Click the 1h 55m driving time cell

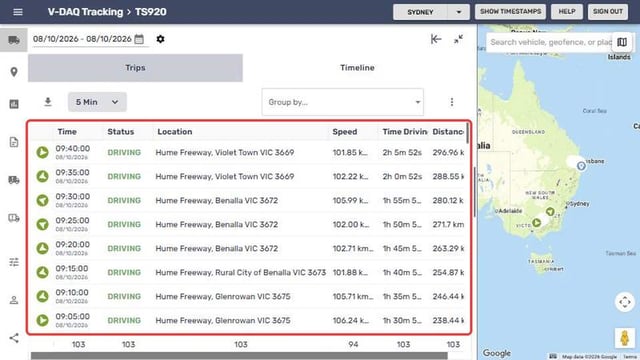click(x=402, y=200)
